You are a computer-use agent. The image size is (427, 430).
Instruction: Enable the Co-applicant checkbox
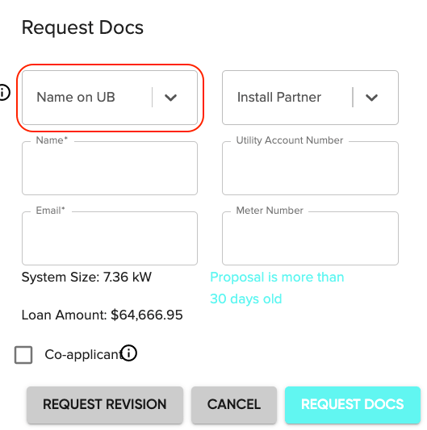[x=23, y=355]
